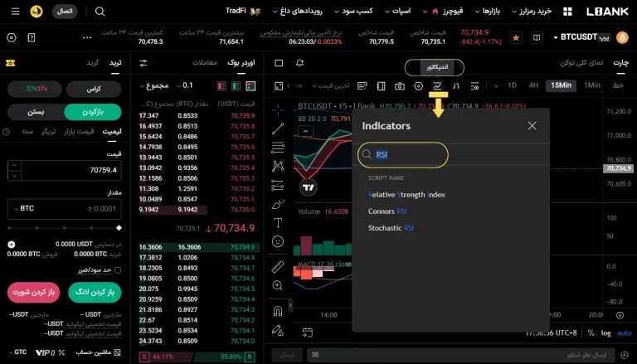Switch to the Grid trading tab

pos(93,62)
